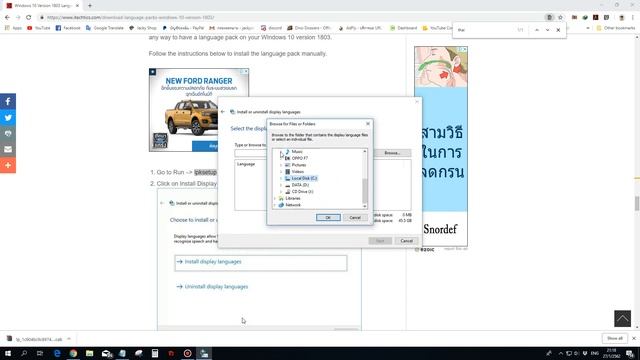Viewport: 640px width, 360px height.
Task: Open Action Center notifications icon
Action: (x=631, y=353)
